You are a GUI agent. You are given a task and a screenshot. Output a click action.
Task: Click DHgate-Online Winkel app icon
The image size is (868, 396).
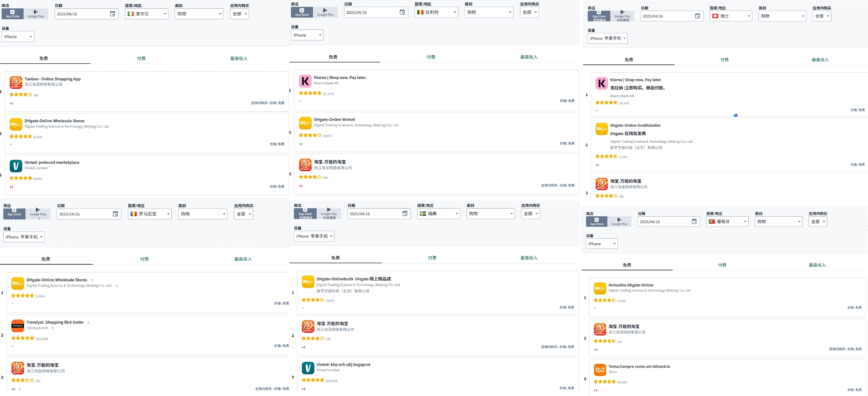[x=305, y=123]
